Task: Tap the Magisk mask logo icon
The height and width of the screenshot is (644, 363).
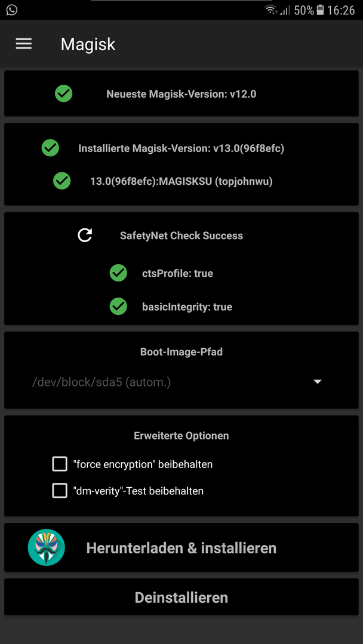Action: click(47, 547)
